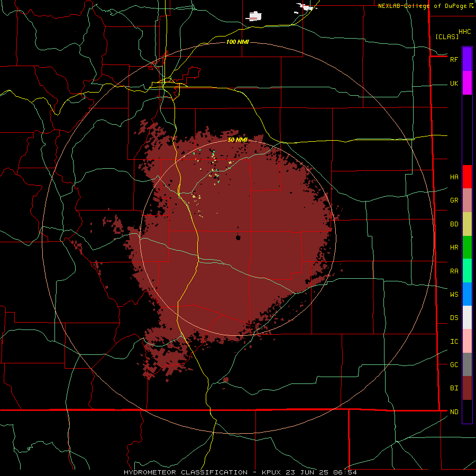Select the pink GR graupel color swatch

[467, 200]
